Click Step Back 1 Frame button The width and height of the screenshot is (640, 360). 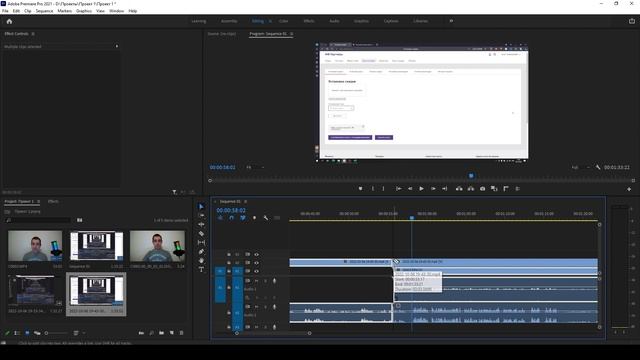(410, 189)
